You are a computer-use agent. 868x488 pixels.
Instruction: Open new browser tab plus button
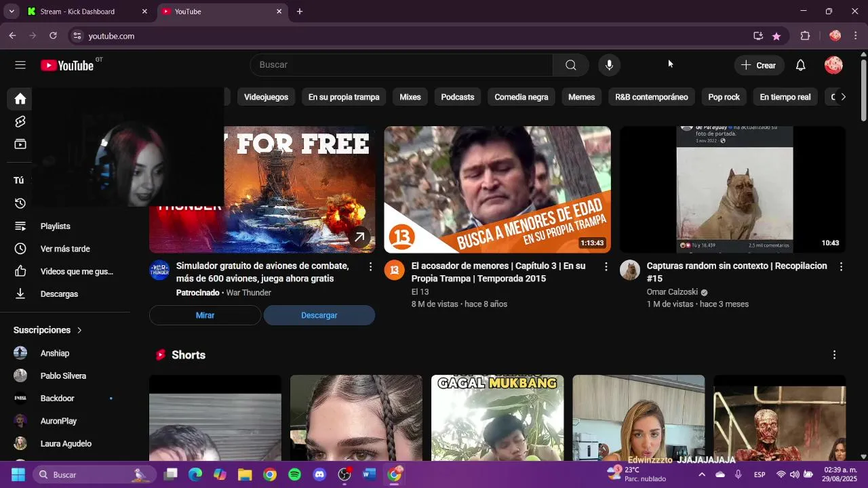click(300, 12)
